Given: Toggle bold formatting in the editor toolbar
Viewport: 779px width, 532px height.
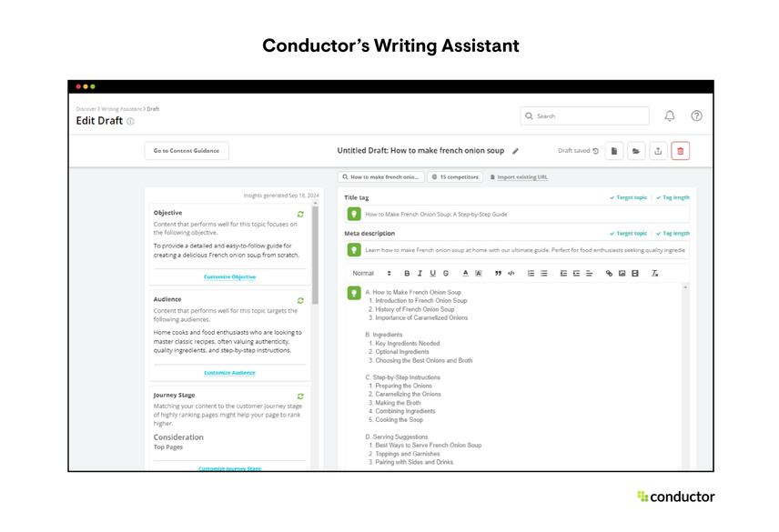Looking at the screenshot, I should pos(407,274).
